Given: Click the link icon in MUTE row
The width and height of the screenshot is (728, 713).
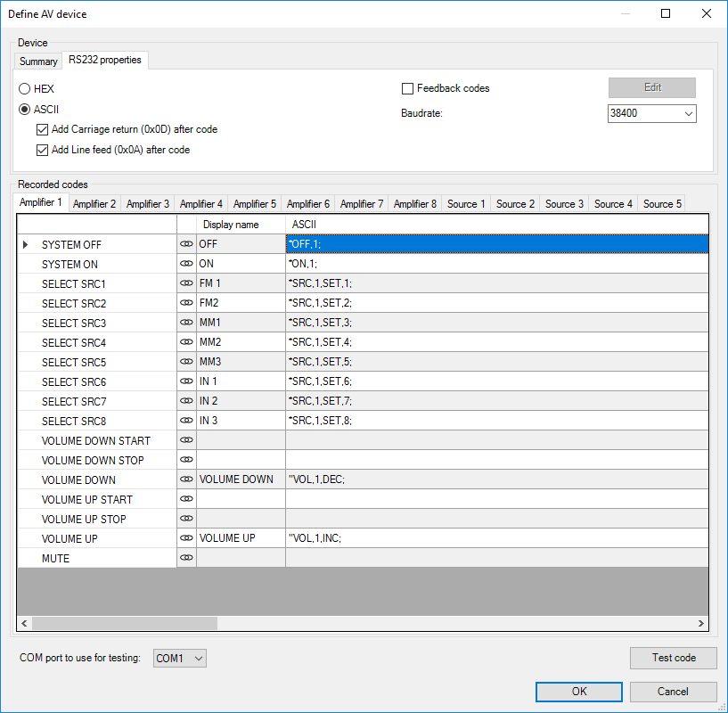Looking at the screenshot, I should point(186,558).
